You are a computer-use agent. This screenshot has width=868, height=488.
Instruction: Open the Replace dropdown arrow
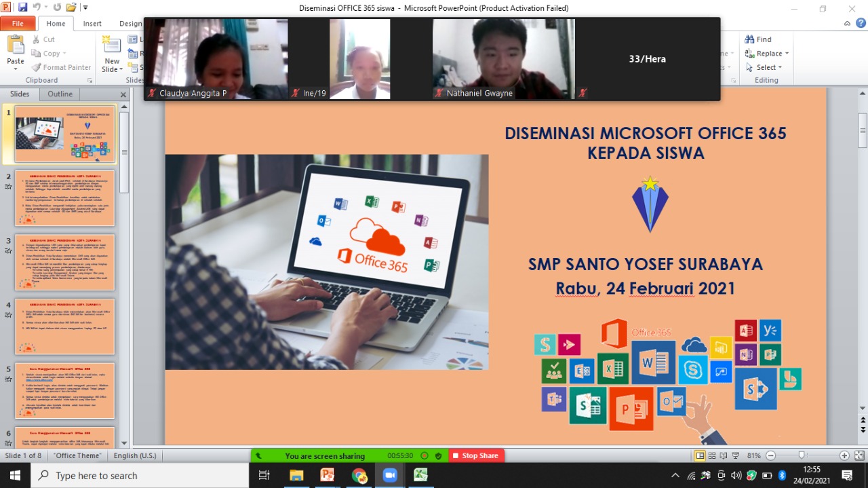tap(787, 54)
